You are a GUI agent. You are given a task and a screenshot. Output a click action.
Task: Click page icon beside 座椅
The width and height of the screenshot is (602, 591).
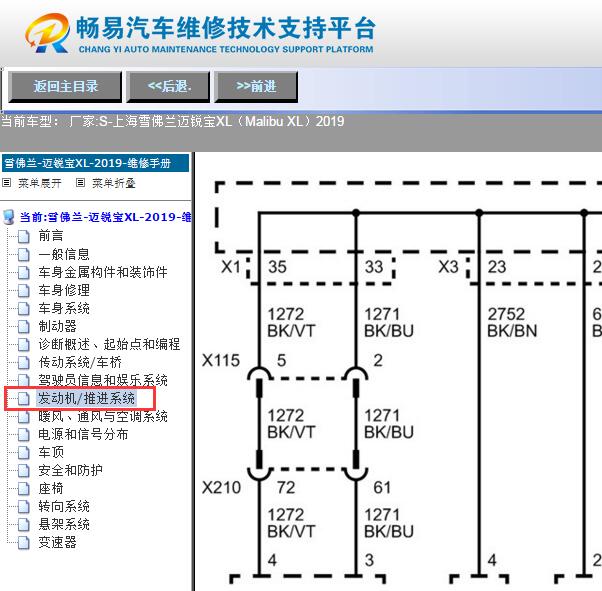coord(24,489)
